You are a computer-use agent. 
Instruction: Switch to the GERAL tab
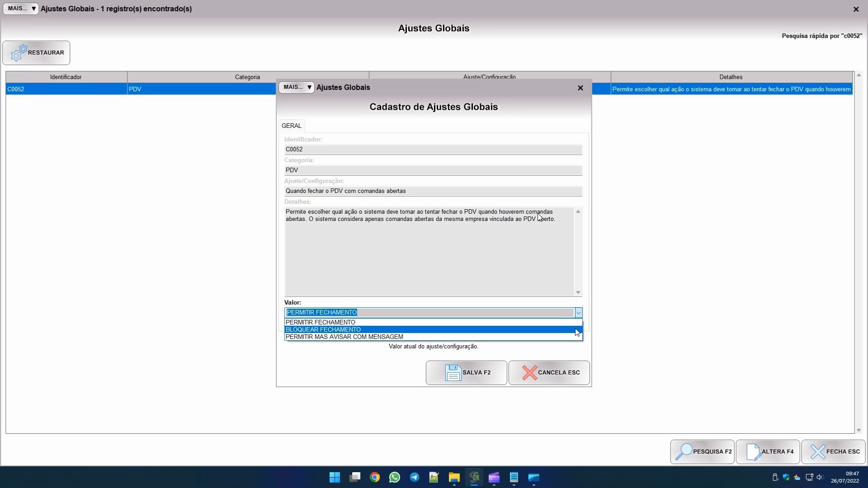click(x=291, y=126)
